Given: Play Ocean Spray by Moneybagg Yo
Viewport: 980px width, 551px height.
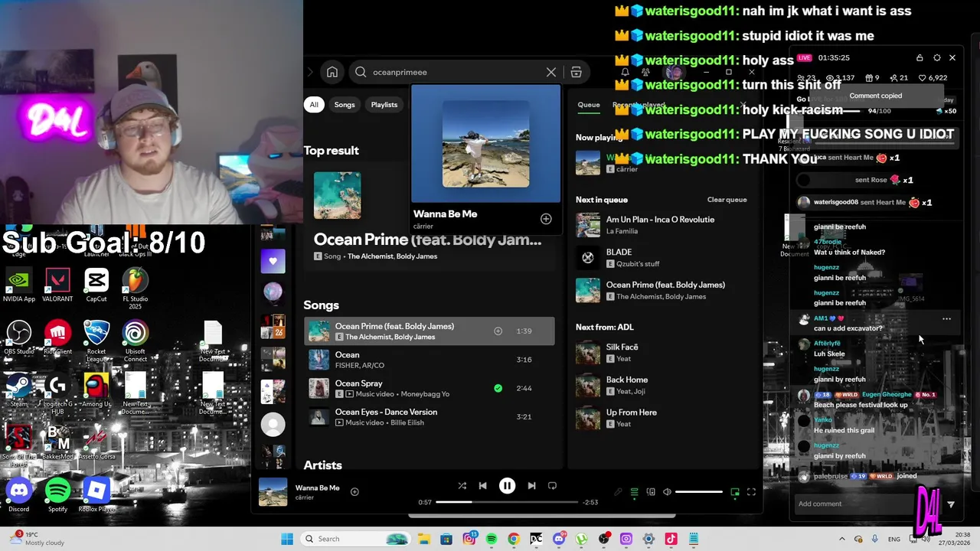Looking at the screenshot, I should pyautogui.click(x=430, y=388).
